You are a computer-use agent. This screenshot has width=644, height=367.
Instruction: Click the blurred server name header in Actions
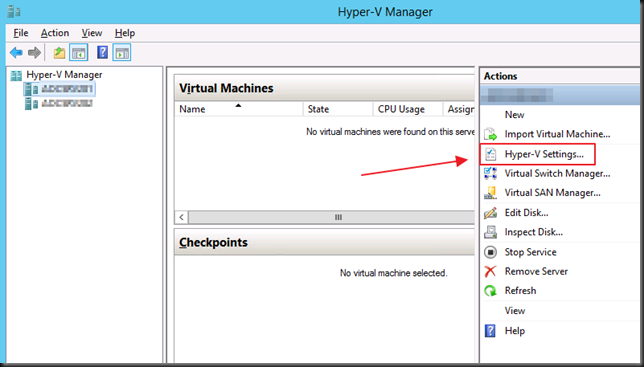(559, 95)
